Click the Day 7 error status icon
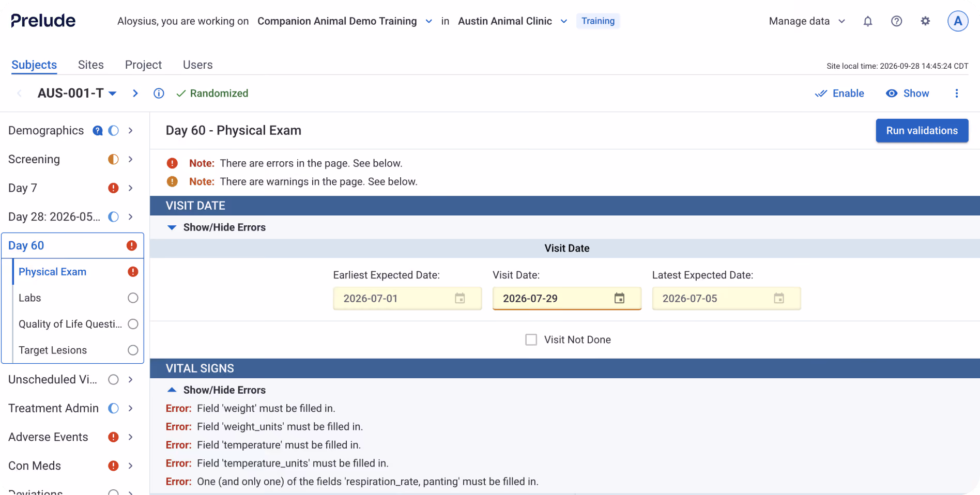Viewport: 980px width, 495px height. [113, 188]
